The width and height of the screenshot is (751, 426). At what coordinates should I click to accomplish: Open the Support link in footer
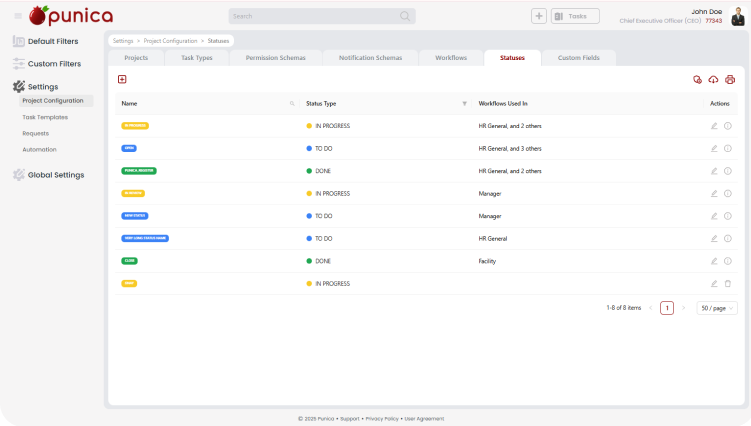tap(350, 419)
